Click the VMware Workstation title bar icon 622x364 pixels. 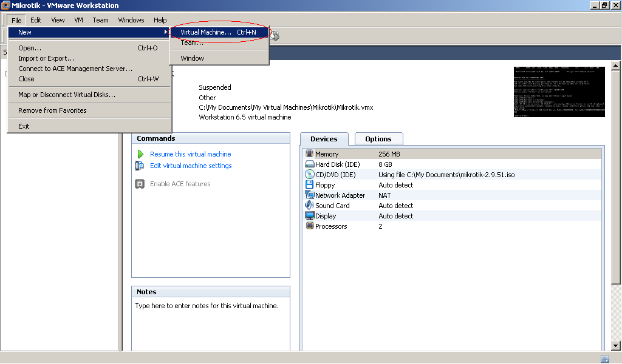pos(5,5)
